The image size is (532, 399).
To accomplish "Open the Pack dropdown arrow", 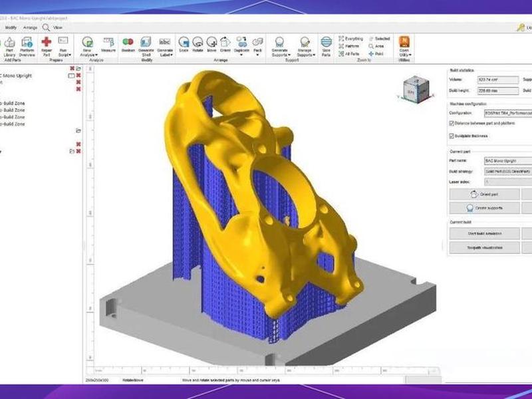I will click(257, 55).
